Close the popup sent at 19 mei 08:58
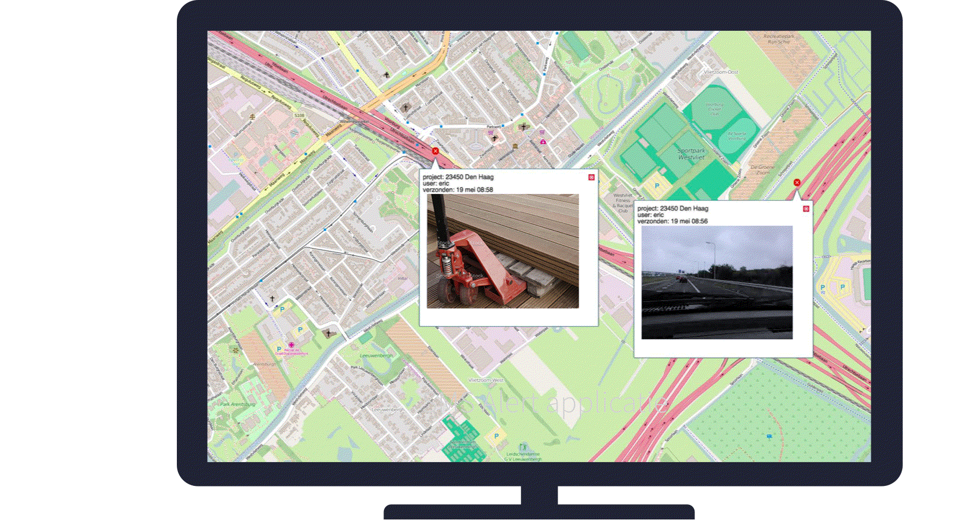The image size is (980, 527). 591,177
